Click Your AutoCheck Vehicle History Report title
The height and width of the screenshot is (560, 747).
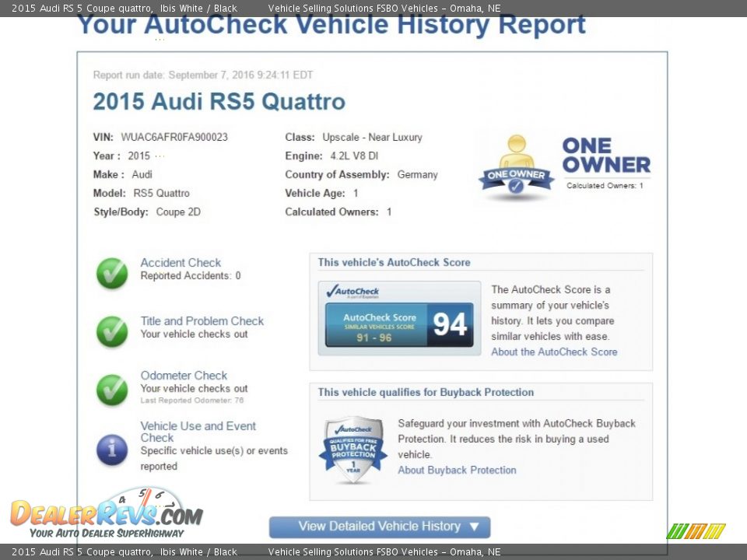click(x=331, y=25)
